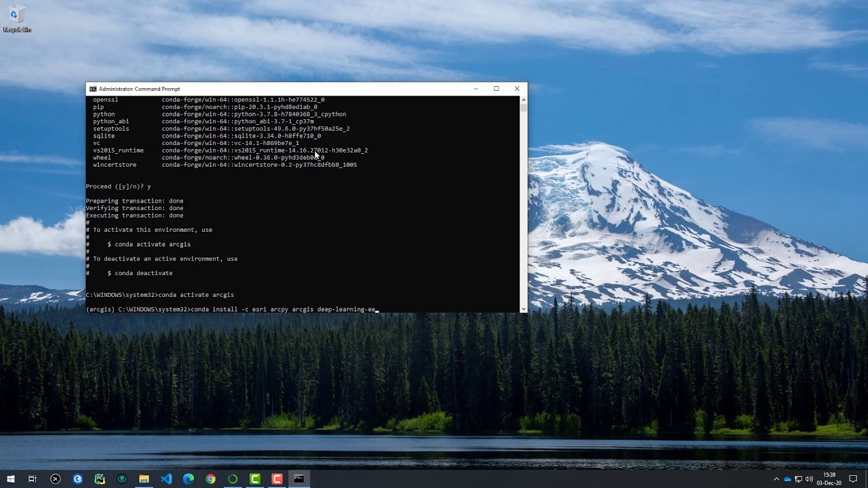Close the Command Prompt window
Viewport: 868px width, 488px height.
[517, 89]
